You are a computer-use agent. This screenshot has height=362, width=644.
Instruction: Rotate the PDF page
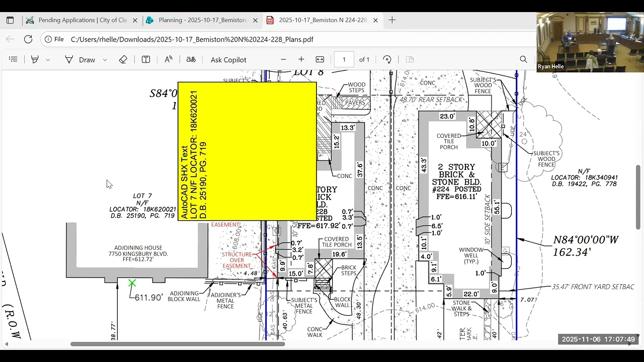click(x=387, y=59)
